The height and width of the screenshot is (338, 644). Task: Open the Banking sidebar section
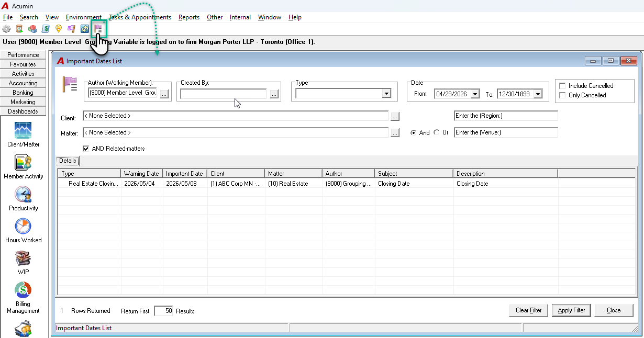23,93
